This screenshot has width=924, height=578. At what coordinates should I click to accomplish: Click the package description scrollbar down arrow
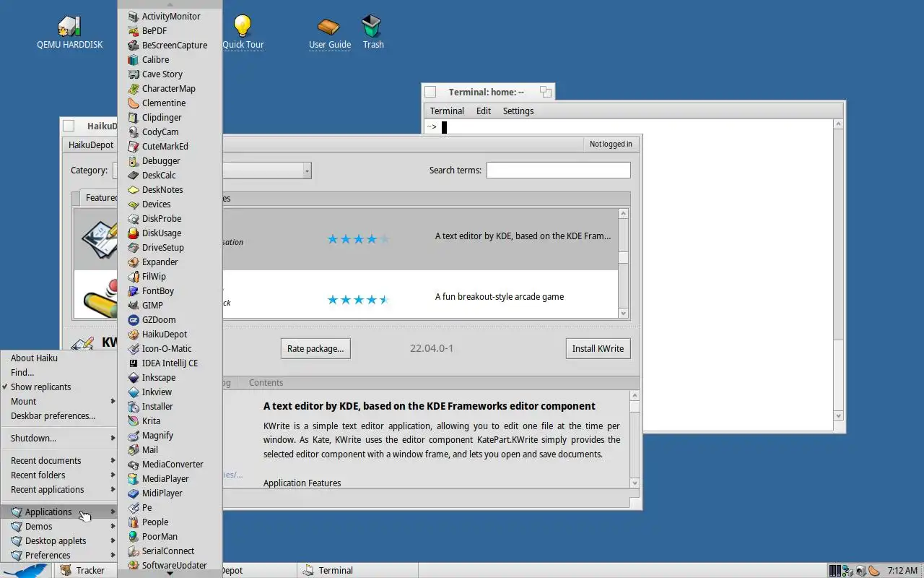(x=635, y=483)
